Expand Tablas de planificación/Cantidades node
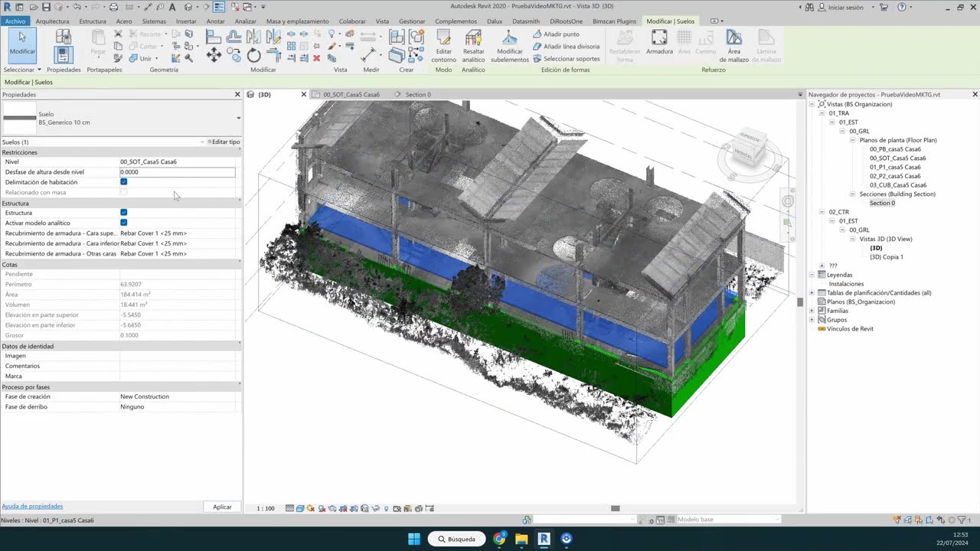This screenshot has height=551, width=980. point(812,292)
